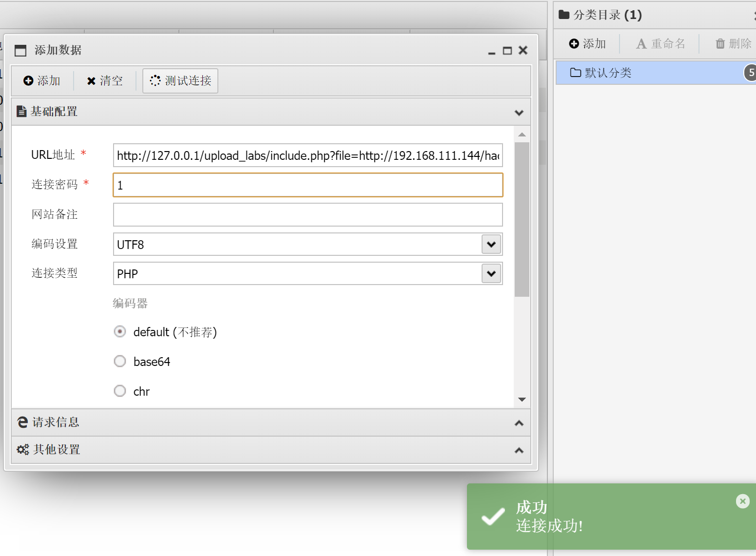Click the scroll down arrow in the config panel

coord(522,400)
